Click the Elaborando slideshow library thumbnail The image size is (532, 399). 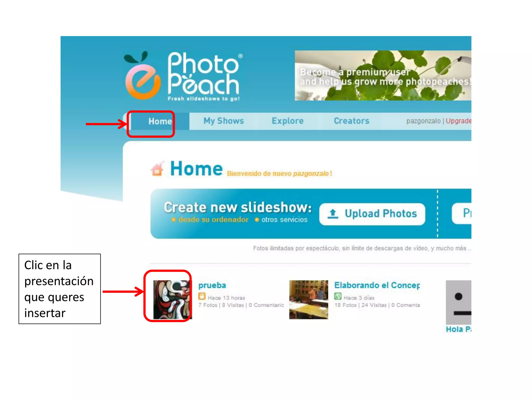point(309,300)
